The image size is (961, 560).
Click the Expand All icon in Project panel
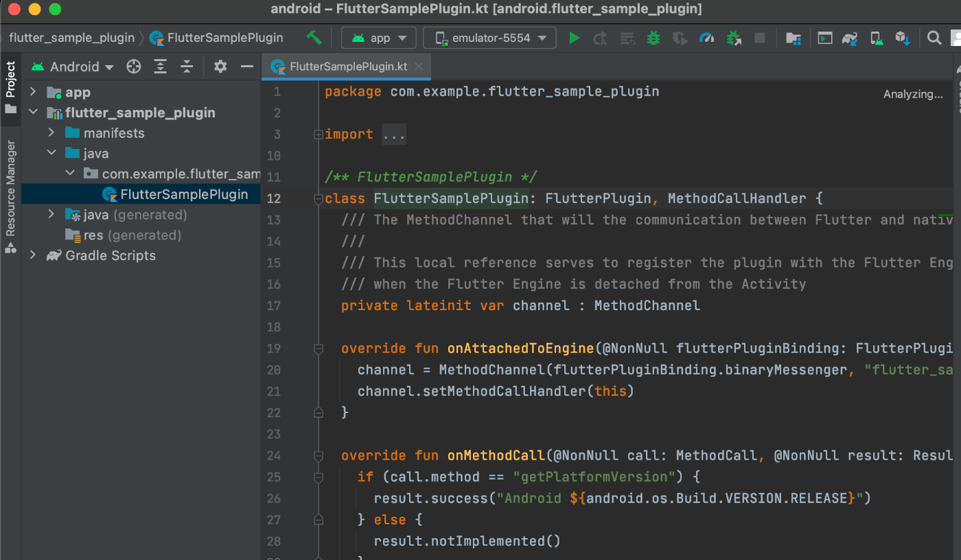[160, 67]
